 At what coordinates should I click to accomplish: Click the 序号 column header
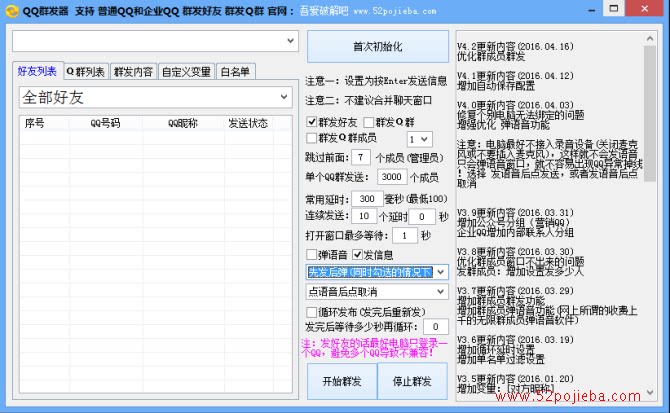[44, 123]
